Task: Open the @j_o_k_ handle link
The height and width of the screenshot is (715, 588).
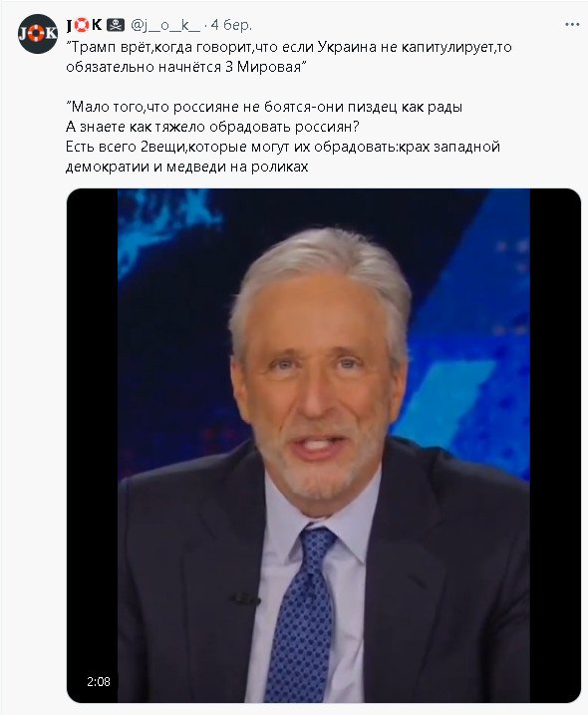Action: click(165, 25)
